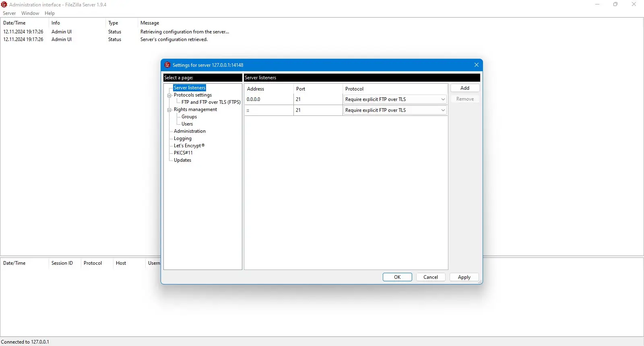This screenshot has height=346, width=644.
Task: Click the Port column header
Action: point(318,89)
